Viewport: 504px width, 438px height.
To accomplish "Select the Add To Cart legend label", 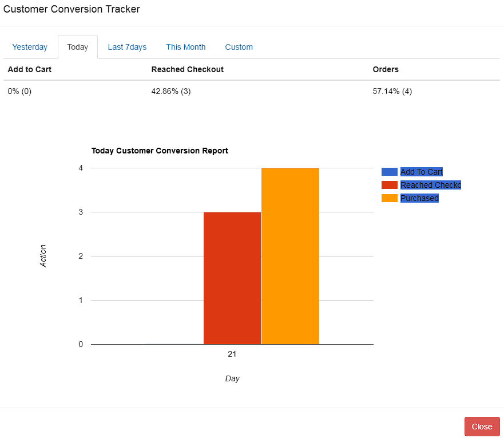I will pyautogui.click(x=422, y=172).
